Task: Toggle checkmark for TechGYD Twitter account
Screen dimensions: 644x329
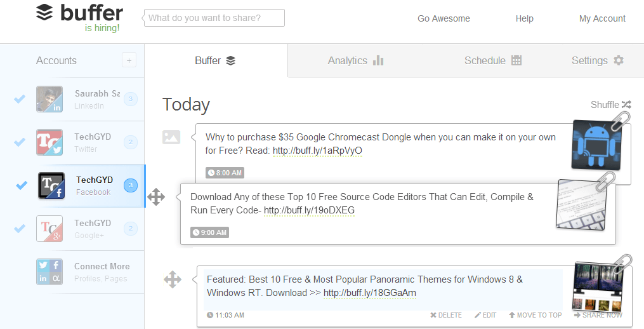Action: 19,142
